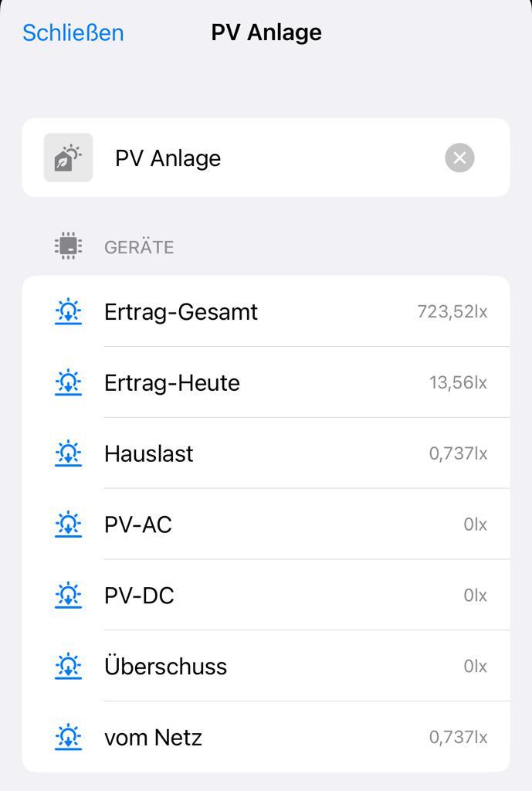
Task: Click the Hauslast sensor icon
Action: (x=69, y=453)
